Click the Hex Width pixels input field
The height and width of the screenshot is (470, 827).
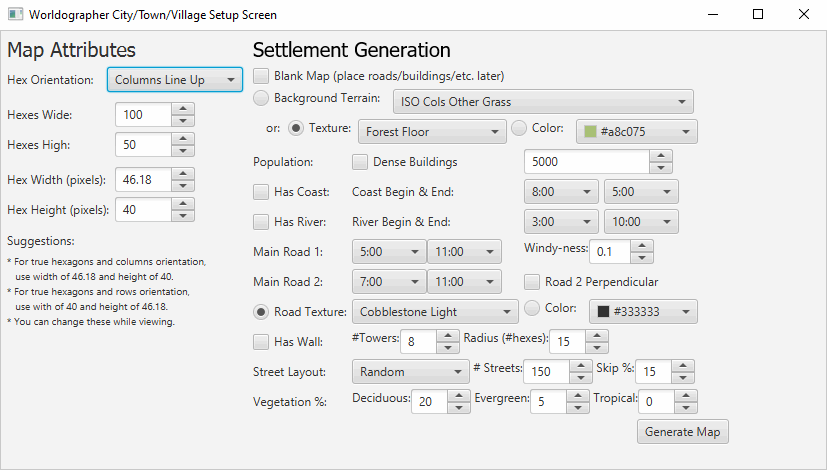tap(143, 180)
